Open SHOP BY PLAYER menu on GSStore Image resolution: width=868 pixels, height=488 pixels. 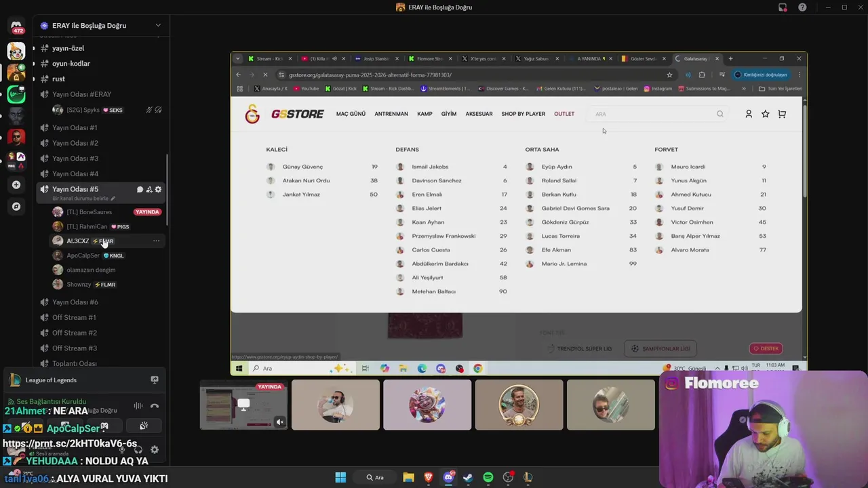pos(523,114)
